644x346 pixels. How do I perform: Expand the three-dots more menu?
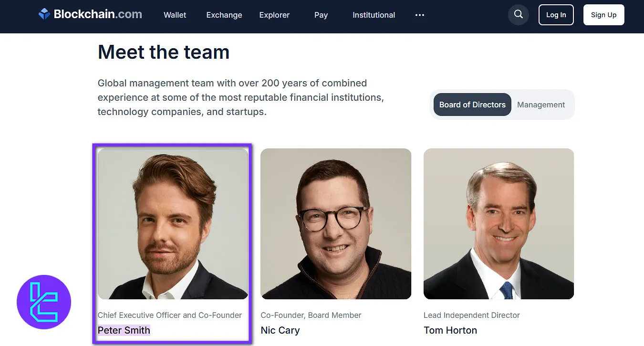pos(420,15)
